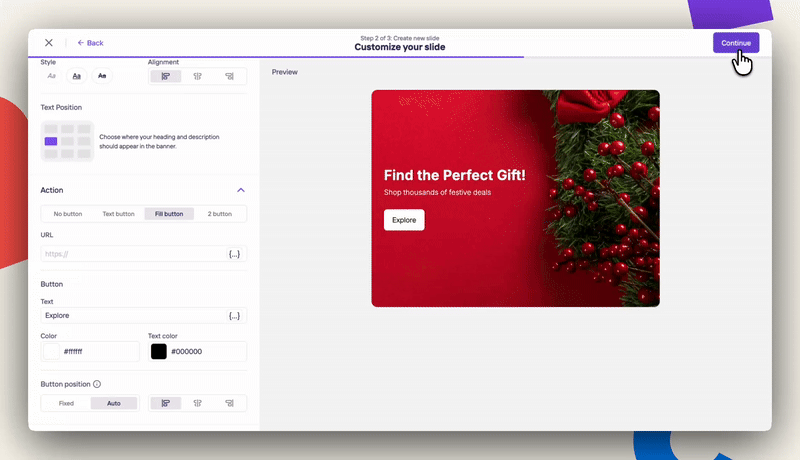This screenshot has width=800, height=460.
Task: Set text Alignment to left
Action: point(165,76)
